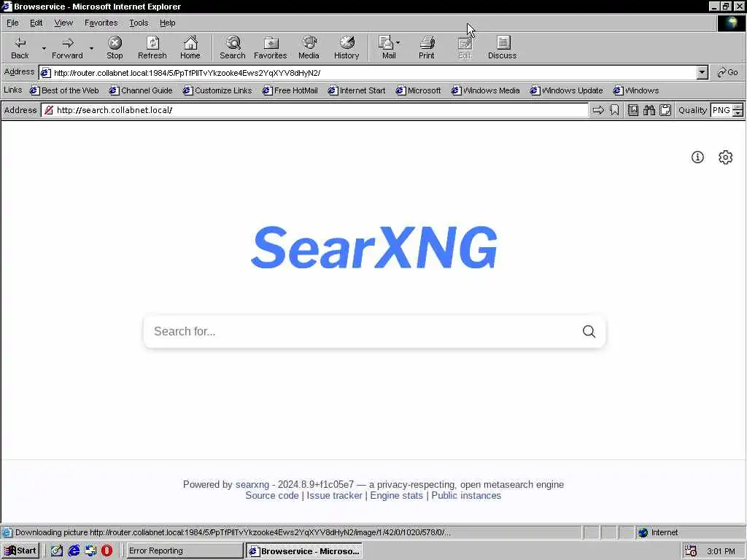Click the Forward navigation button
The image size is (747, 560).
[x=66, y=47]
